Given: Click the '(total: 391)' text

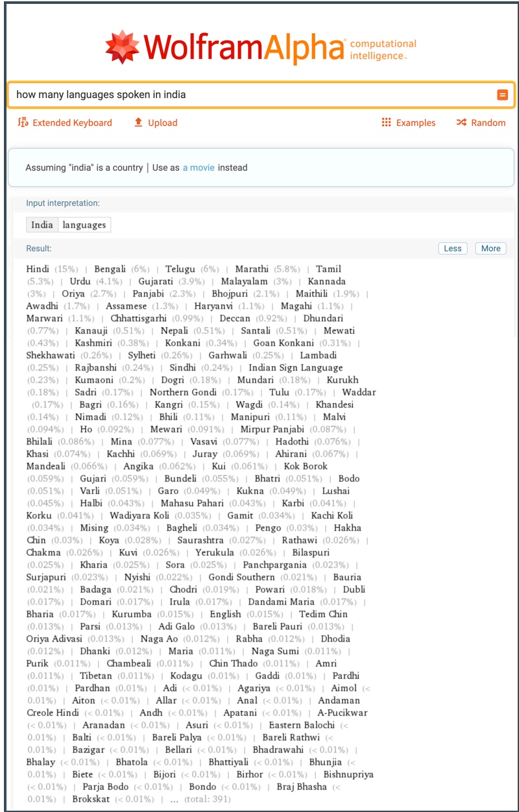Looking at the screenshot, I should [207, 799].
